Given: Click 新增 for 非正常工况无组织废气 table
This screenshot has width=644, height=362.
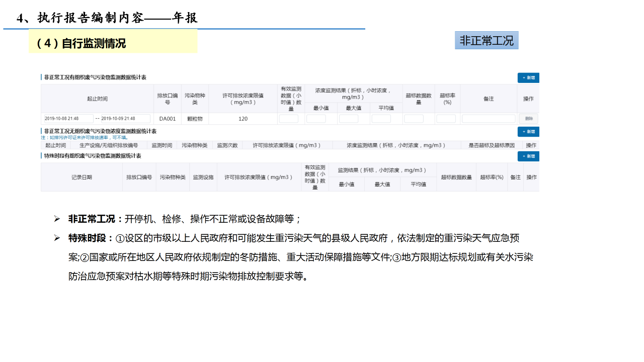Looking at the screenshot, I should tap(528, 132).
